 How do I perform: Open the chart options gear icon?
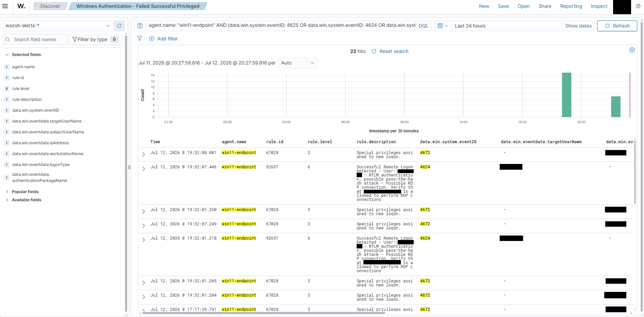click(632, 50)
